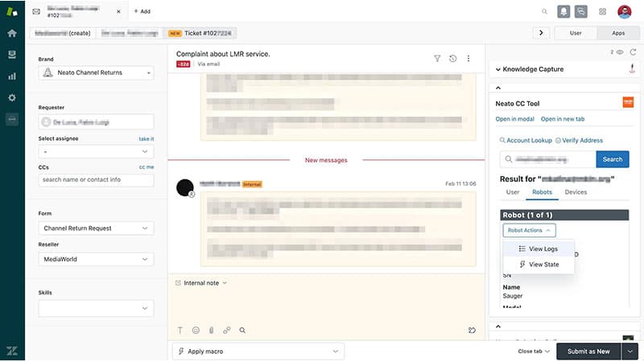
Task: Click the take it link
Action: [147, 138]
